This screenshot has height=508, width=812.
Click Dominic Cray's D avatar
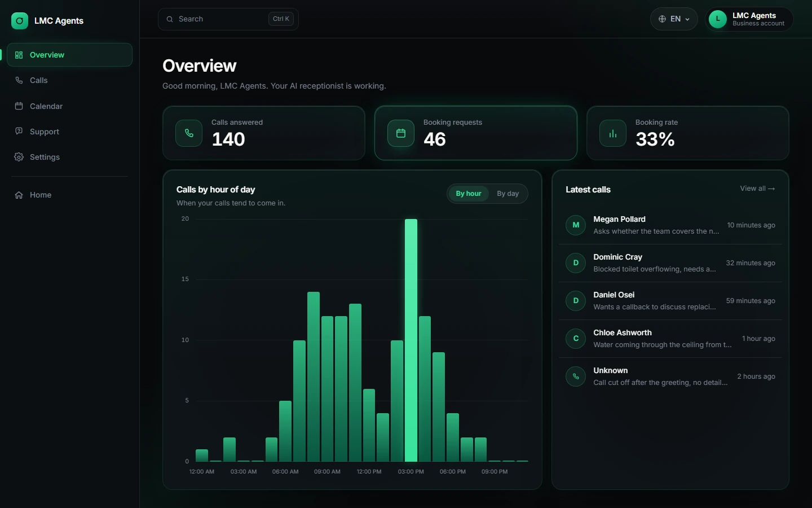576,262
